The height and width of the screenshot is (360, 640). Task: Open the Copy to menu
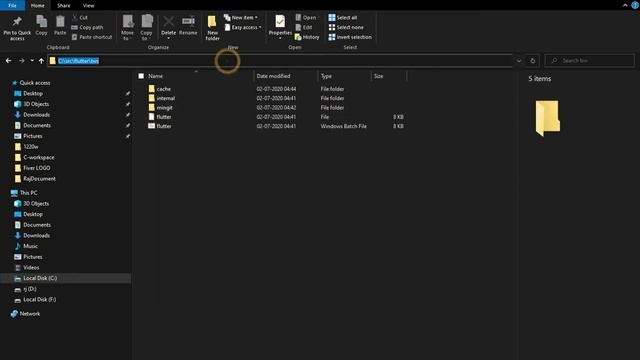[146, 27]
